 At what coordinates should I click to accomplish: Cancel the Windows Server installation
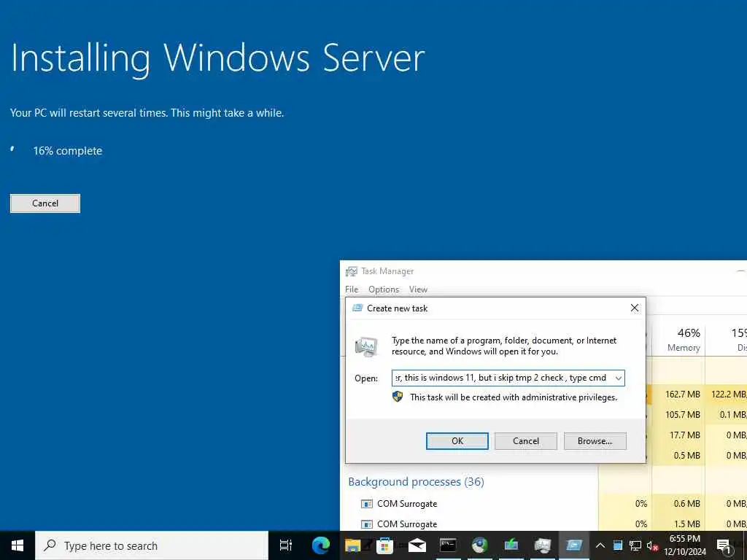click(45, 203)
